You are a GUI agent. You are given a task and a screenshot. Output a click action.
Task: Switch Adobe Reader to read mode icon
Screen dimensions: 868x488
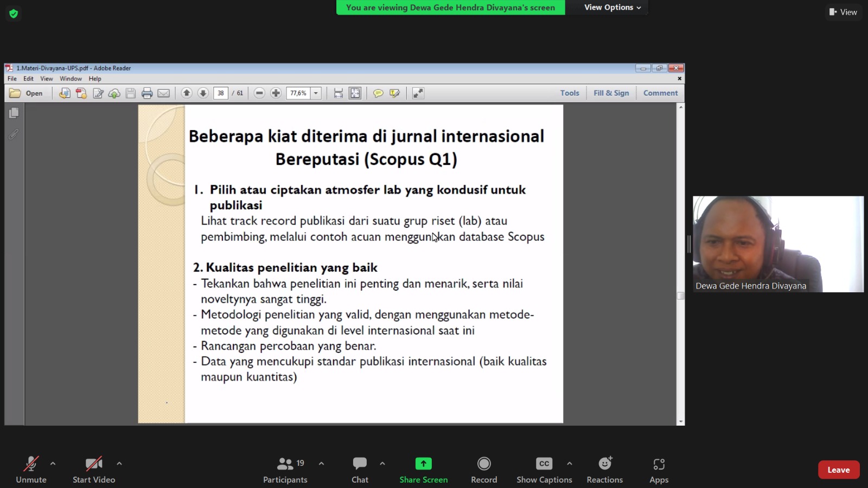(418, 93)
